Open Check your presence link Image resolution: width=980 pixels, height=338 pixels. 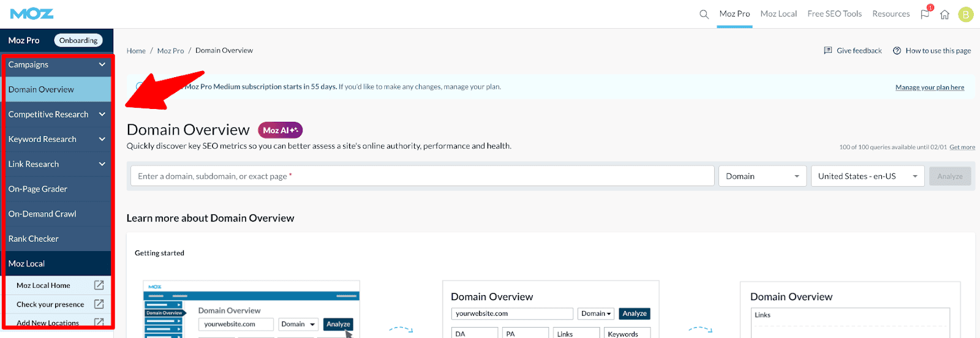click(50, 304)
